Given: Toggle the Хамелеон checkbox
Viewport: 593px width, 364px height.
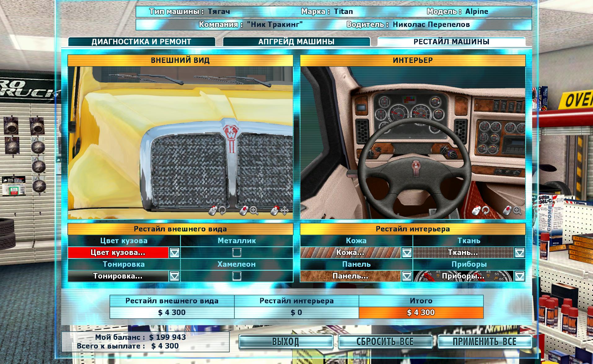Looking at the screenshot, I should coord(237,276).
